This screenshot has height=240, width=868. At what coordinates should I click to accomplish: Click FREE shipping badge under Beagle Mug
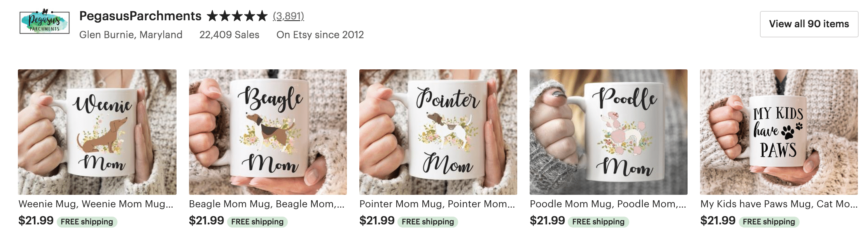pos(257,222)
